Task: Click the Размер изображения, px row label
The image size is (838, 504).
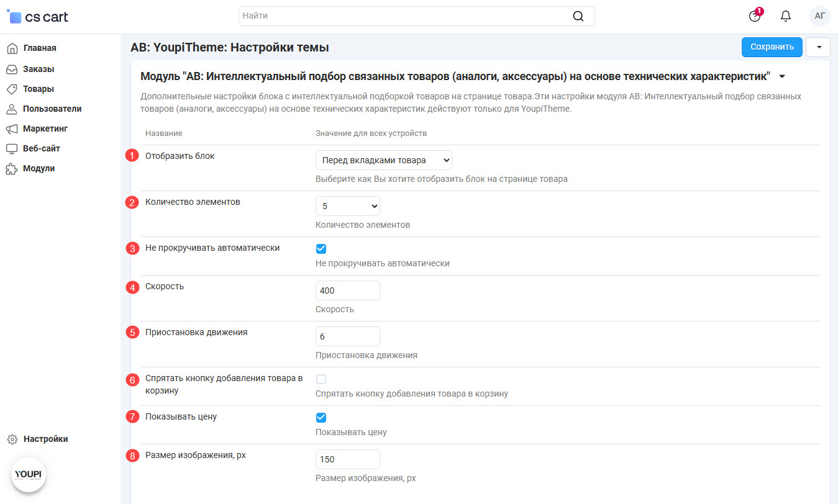Action: click(196, 455)
